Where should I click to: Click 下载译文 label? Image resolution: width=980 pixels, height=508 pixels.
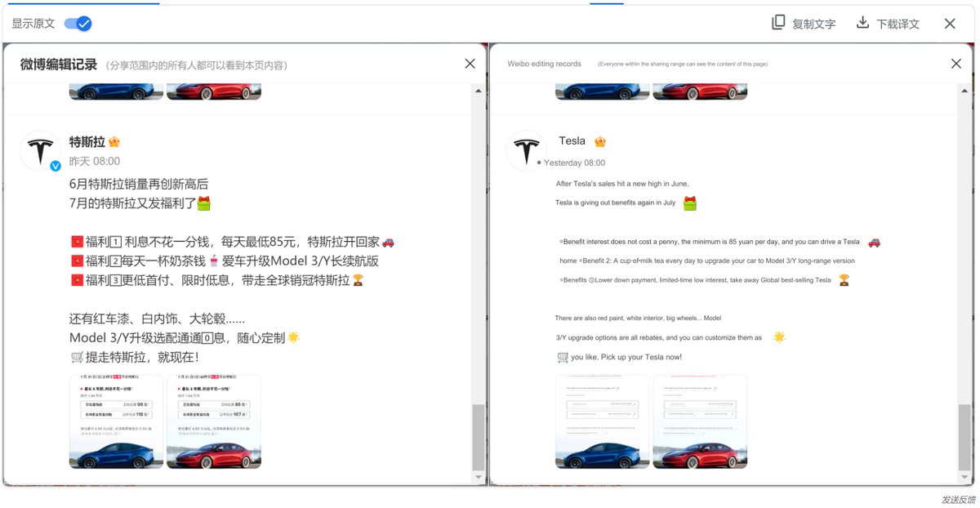point(898,24)
